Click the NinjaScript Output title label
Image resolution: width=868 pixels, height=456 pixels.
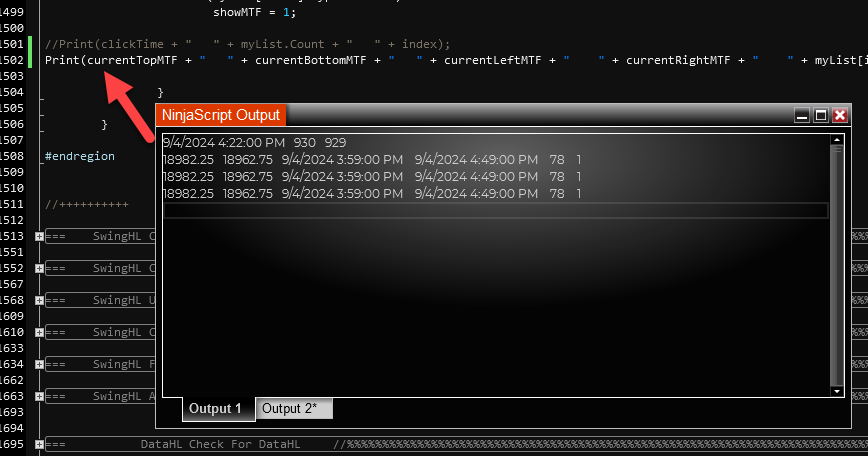coord(221,115)
